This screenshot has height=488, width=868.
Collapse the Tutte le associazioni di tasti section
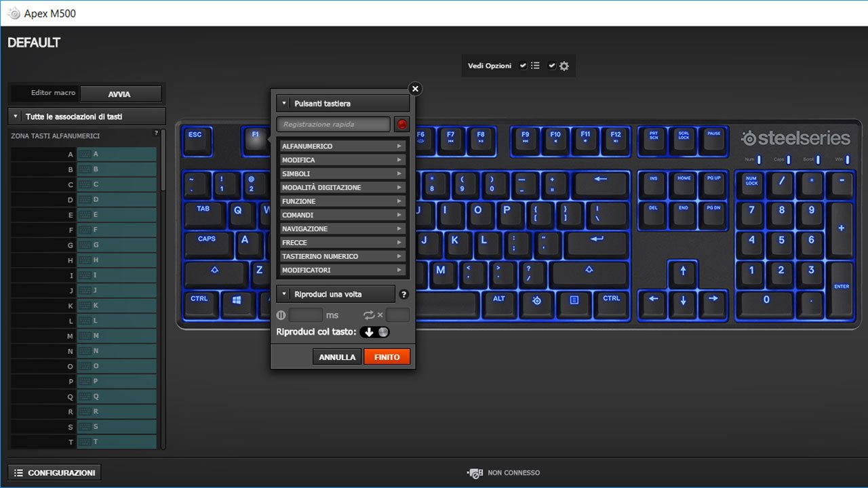(x=14, y=115)
